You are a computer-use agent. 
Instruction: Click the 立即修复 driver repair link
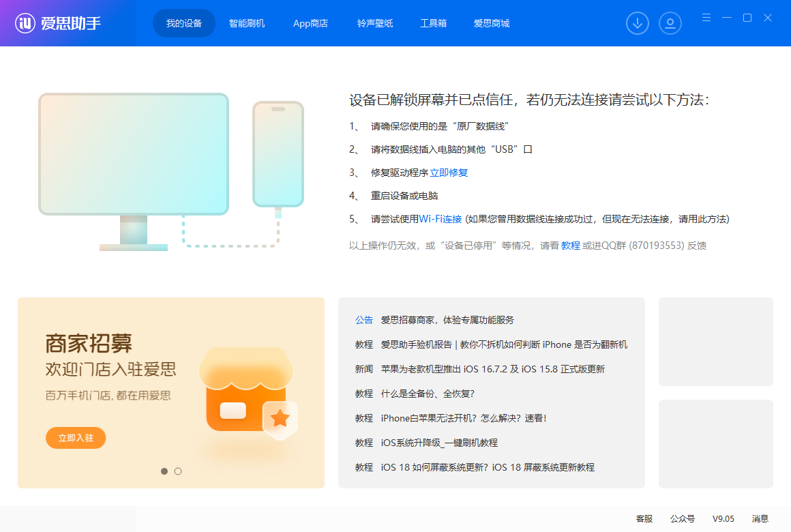[449, 173]
